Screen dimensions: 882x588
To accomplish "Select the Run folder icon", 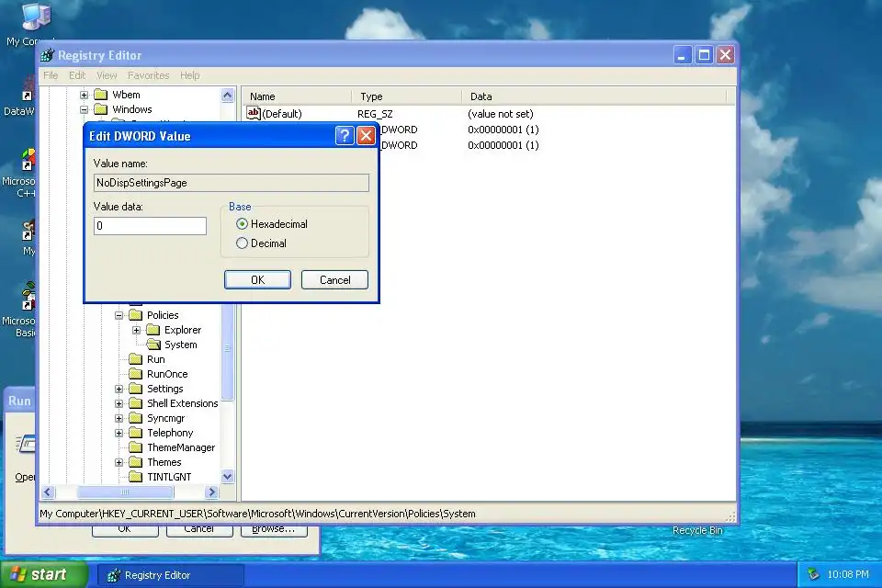I will click(136, 359).
